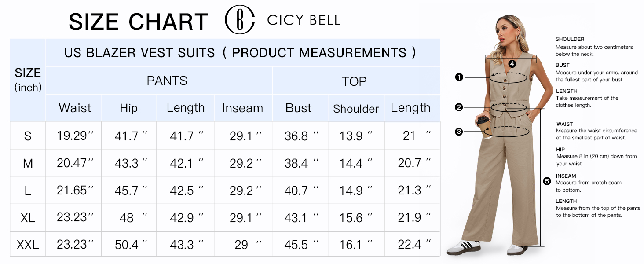Click the number 4 shoulder marker
644x264 pixels.
tap(512, 64)
